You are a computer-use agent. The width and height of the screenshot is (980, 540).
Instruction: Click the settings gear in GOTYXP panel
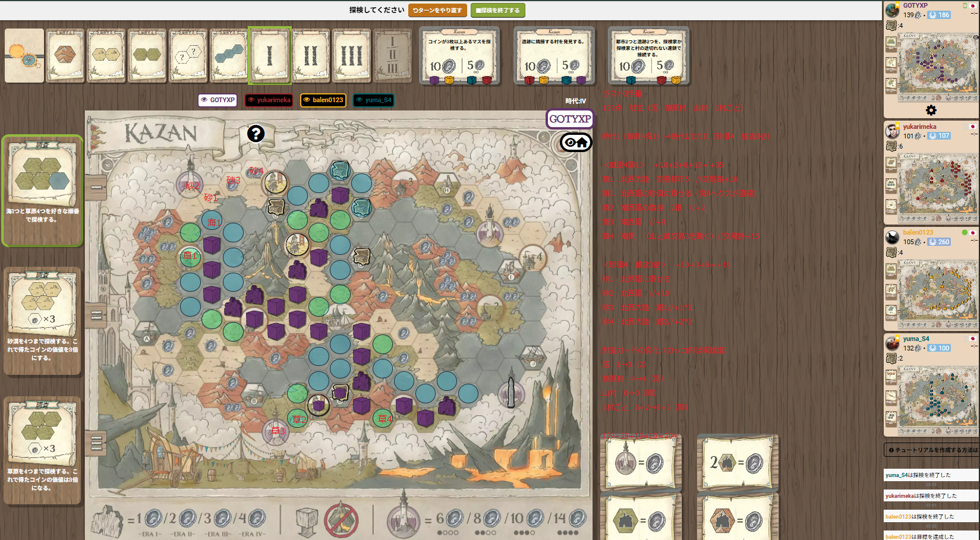click(931, 110)
